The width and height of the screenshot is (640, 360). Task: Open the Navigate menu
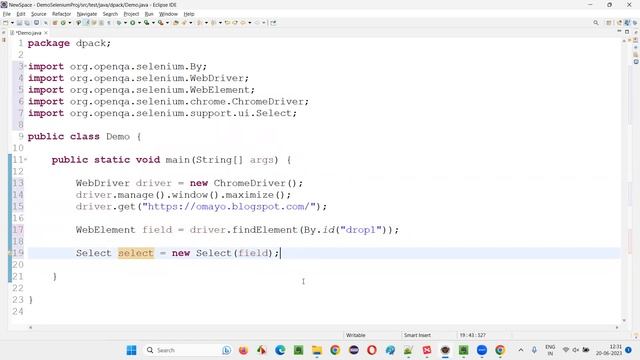(x=87, y=14)
